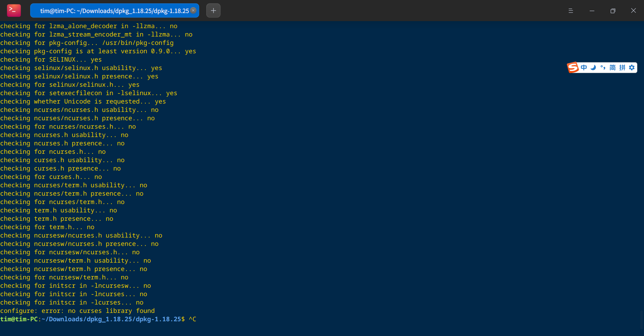Click the 'configure: error: no curses library found' line
Image resolution: width=644 pixels, height=336 pixels.
point(77,311)
